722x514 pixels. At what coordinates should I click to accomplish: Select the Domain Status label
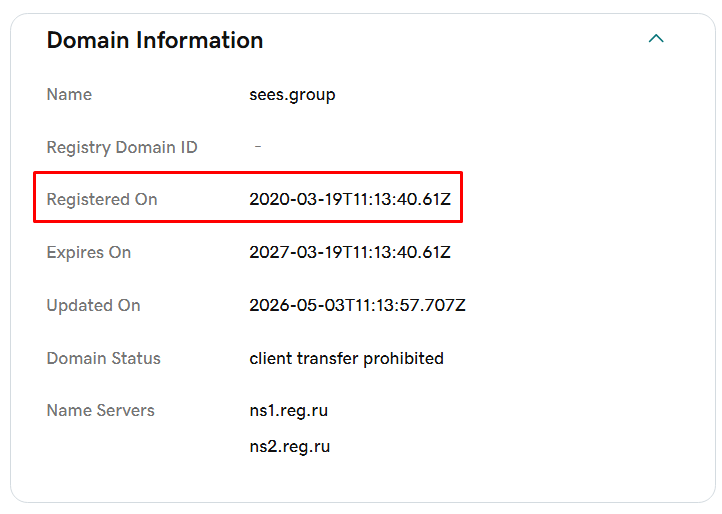104,358
